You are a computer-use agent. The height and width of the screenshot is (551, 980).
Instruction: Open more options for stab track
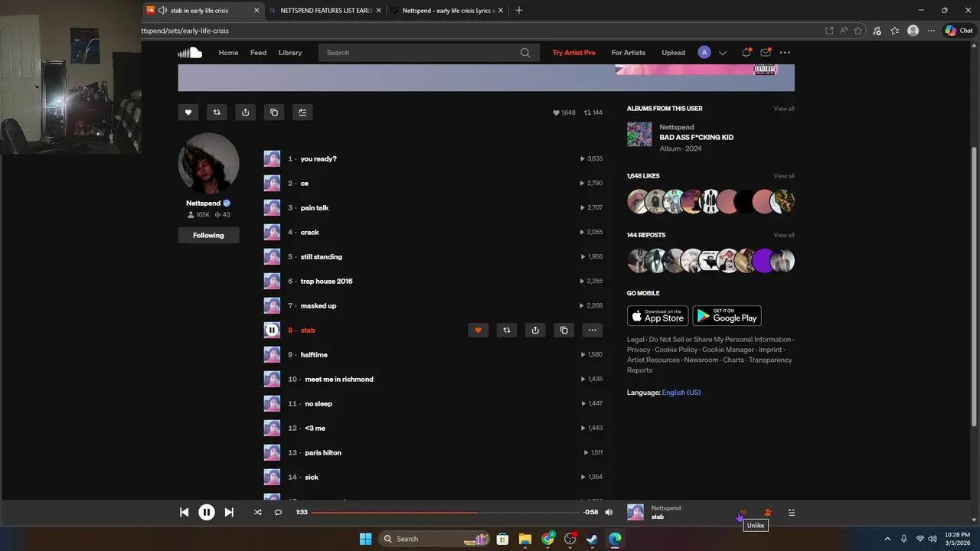tap(592, 330)
